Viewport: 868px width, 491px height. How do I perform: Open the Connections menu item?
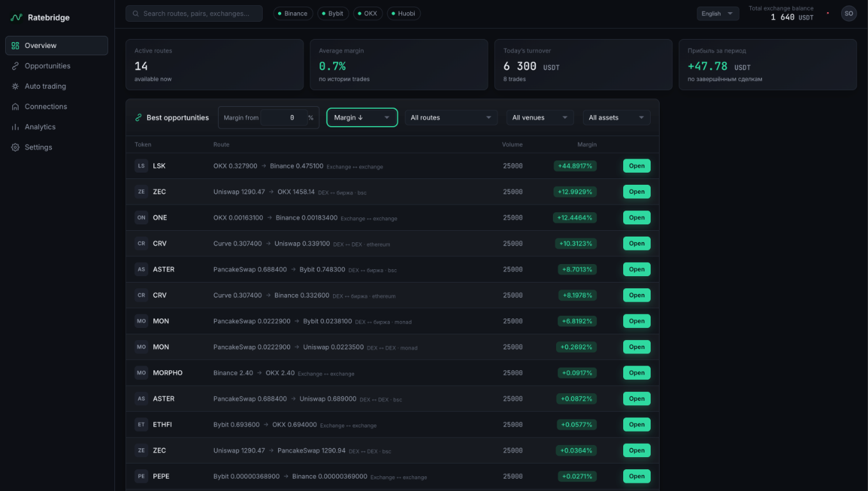click(56, 107)
